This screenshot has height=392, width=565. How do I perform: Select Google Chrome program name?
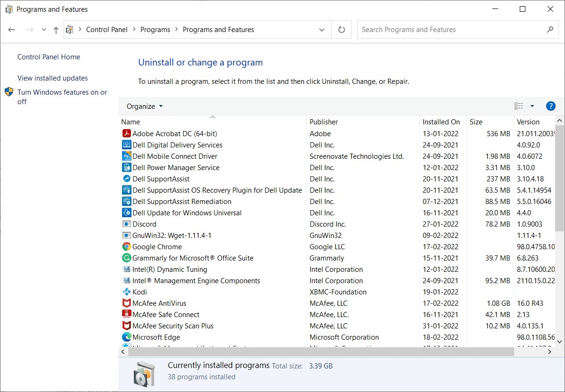157,247
